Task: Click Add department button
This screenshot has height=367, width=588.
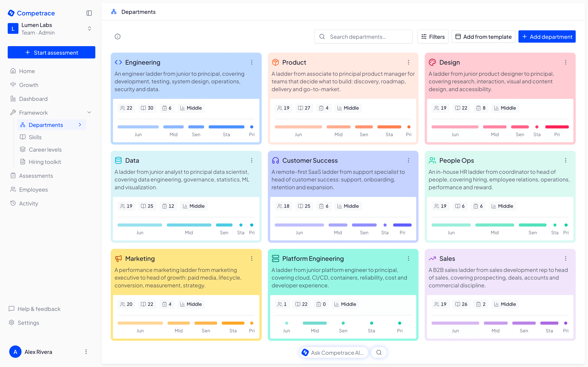Action: pyautogui.click(x=547, y=36)
